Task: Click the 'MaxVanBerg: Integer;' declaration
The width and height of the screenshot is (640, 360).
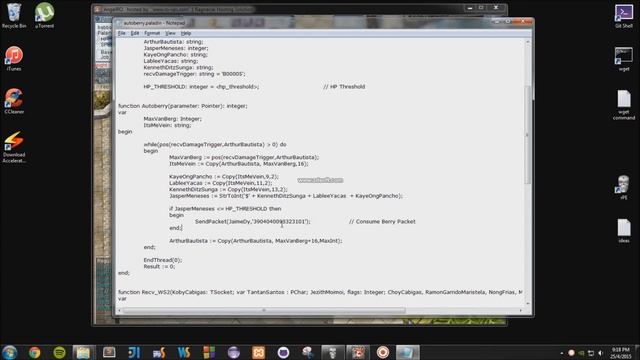Action: pos(173,119)
